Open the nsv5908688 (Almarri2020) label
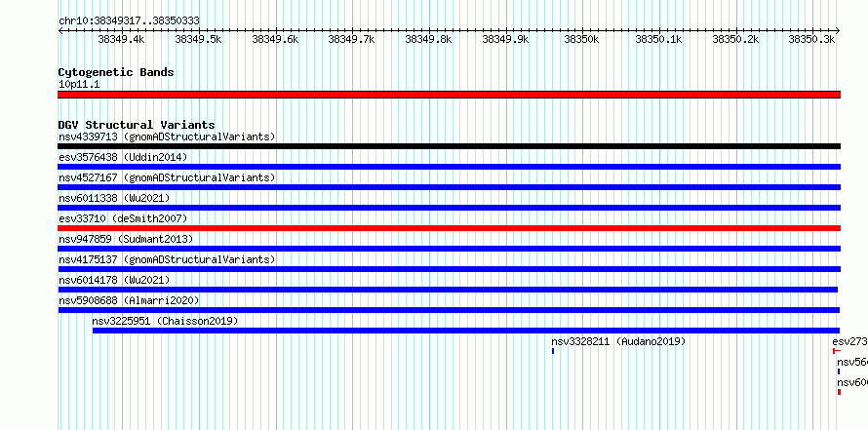868x430 pixels. point(129,300)
